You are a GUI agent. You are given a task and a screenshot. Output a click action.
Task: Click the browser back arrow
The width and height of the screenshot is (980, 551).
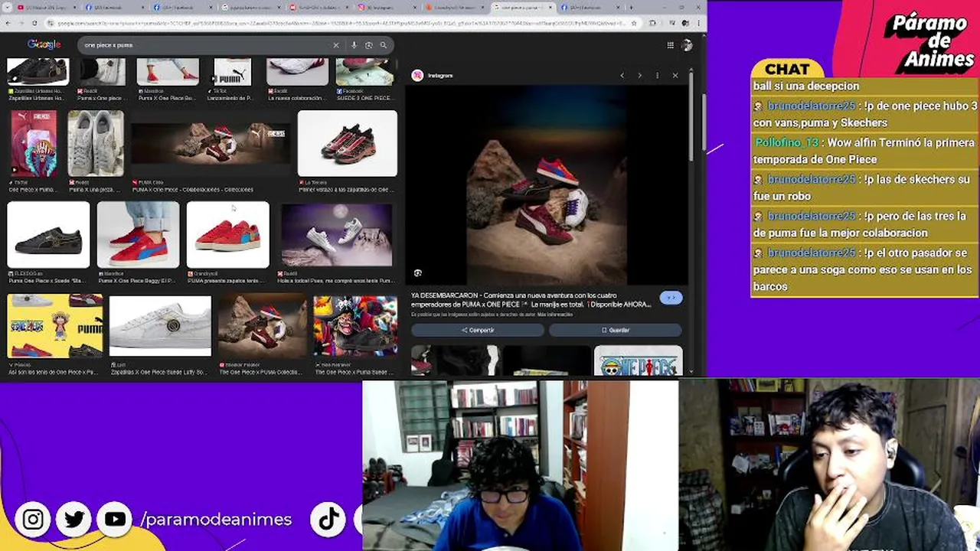(x=8, y=23)
